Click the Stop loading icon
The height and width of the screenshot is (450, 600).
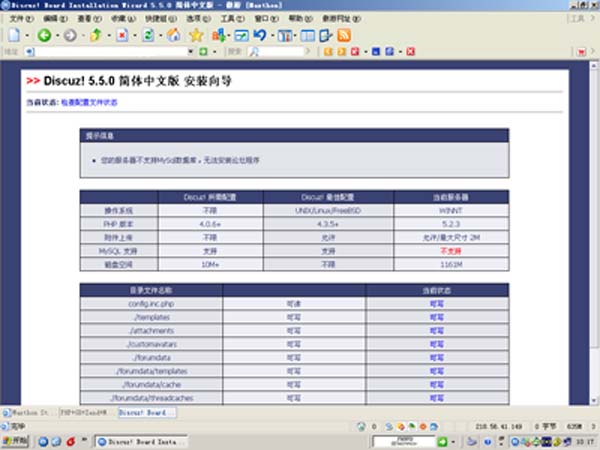click(x=122, y=35)
